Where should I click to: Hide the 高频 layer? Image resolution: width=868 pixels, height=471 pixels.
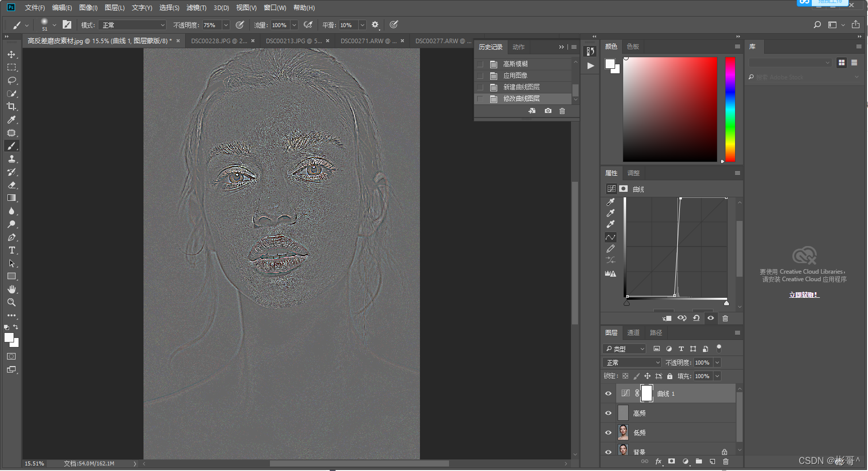pyautogui.click(x=608, y=413)
